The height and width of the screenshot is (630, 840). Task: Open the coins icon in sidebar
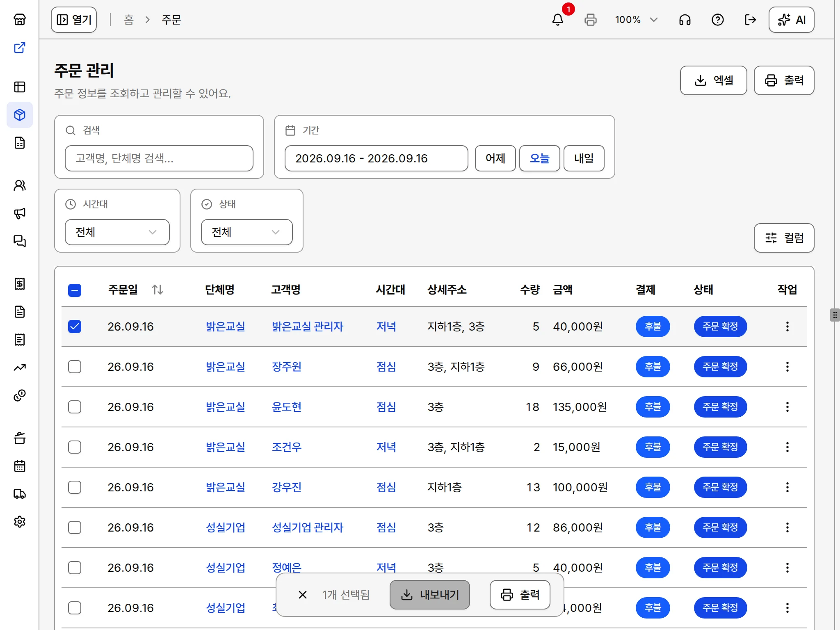click(20, 395)
